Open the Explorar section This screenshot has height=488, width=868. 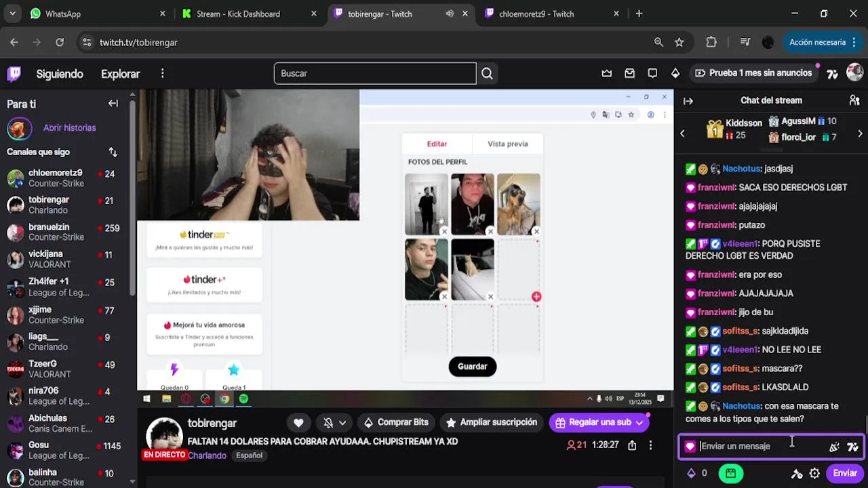point(121,74)
